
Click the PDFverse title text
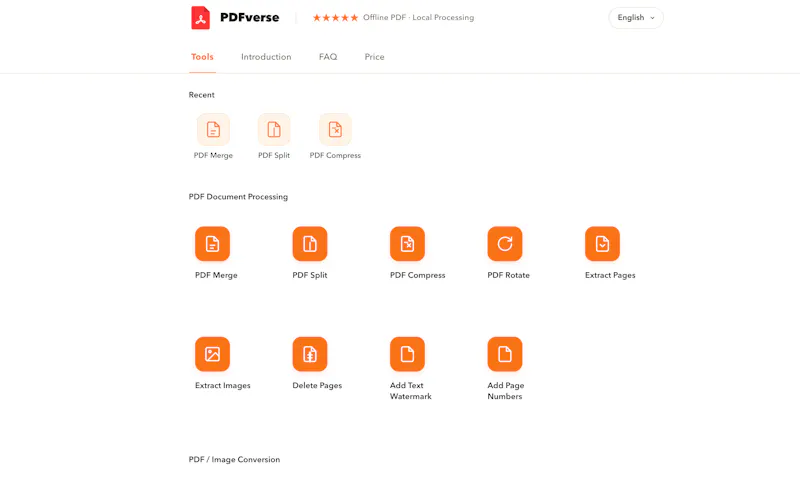click(249, 17)
